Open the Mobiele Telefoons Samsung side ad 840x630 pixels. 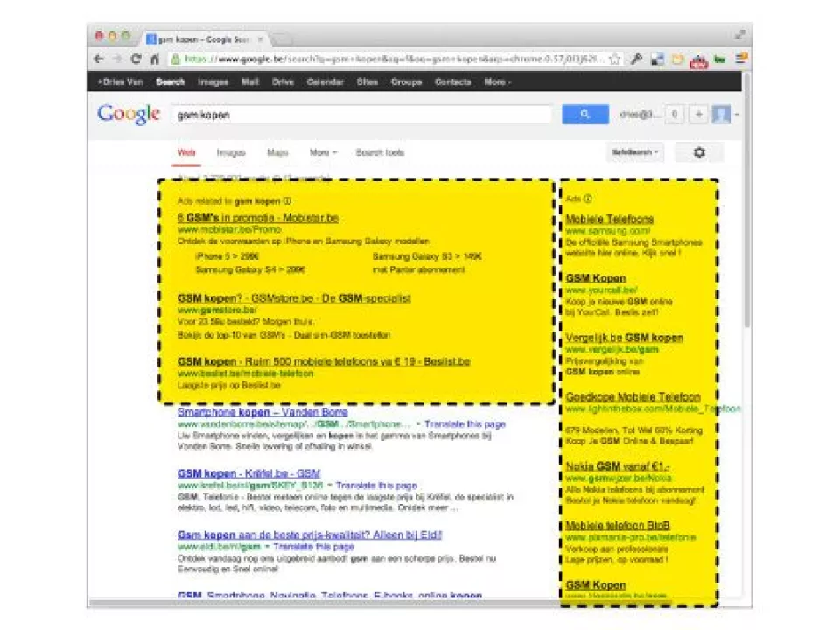coord(610,219)
